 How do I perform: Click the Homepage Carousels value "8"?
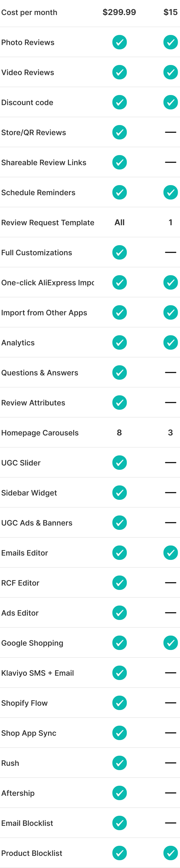[x=119, y=433]
